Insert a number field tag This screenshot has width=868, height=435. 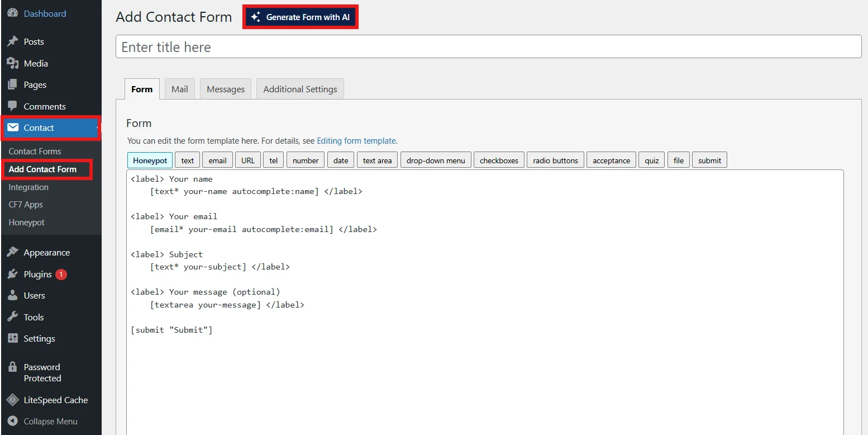[306, 160]
